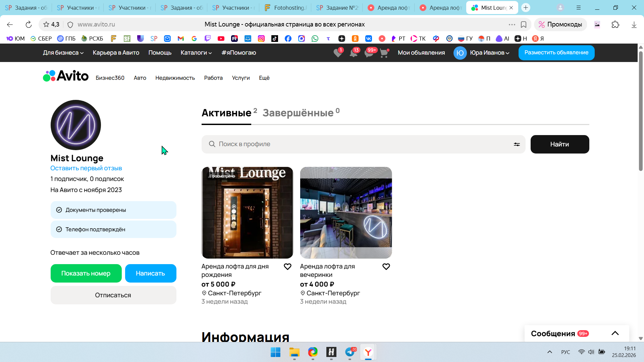Viewport: 644px width, 362px height.
Task: Click Отписаться to unsubscribe
Action: (113, 295)
